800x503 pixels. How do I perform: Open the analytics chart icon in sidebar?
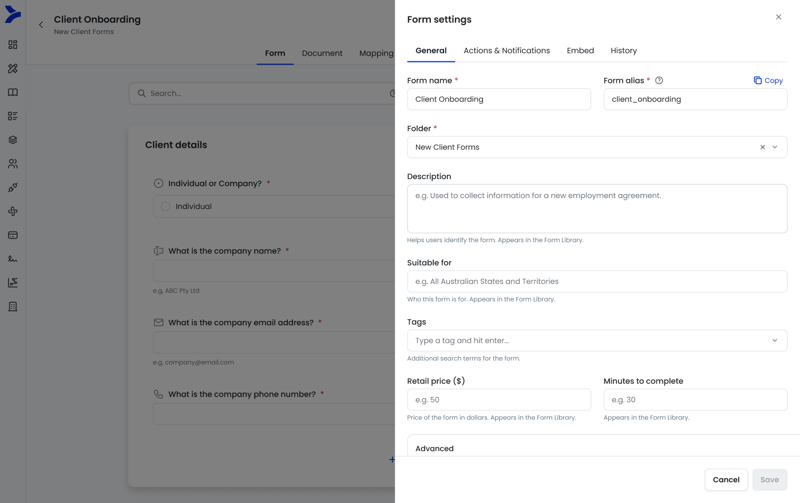pyautogui.click(x=13, y=283)
